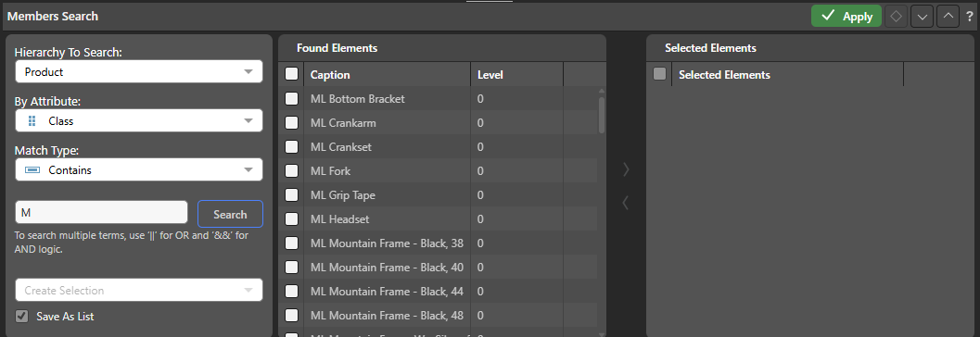Open the Create Selection dropdown
The width and height of the screenshot is (980, 337).
click(139, 290)
